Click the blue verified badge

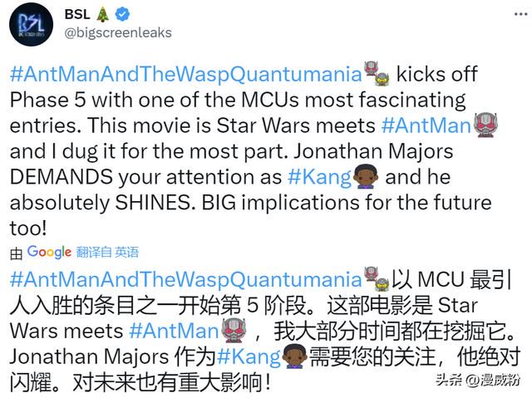(x=122, y=14)
